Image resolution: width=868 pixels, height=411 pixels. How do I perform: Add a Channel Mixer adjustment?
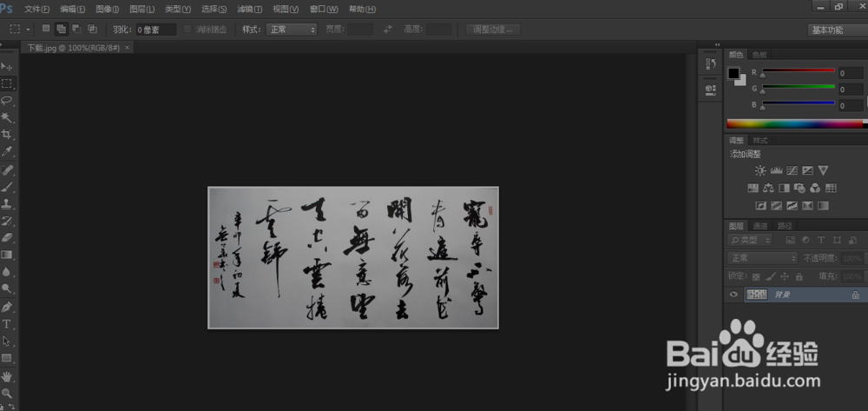(x=815, y=189)
